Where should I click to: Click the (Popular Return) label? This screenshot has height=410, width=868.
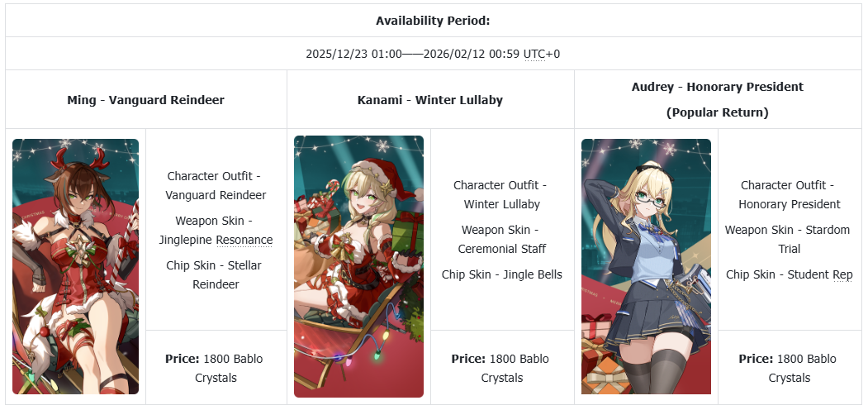[x=717, y=112]
